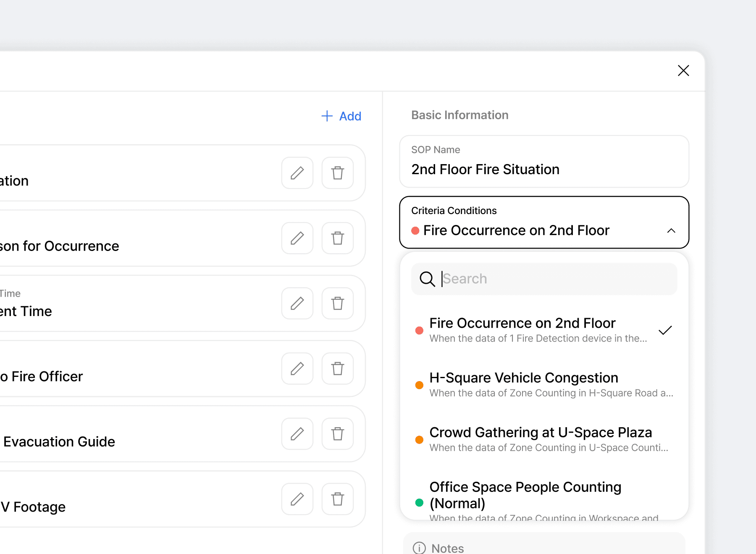Close the SOP dialog
Image resolution: width=756 pixels, height=554 pixels.
click(x=683, y=71)
